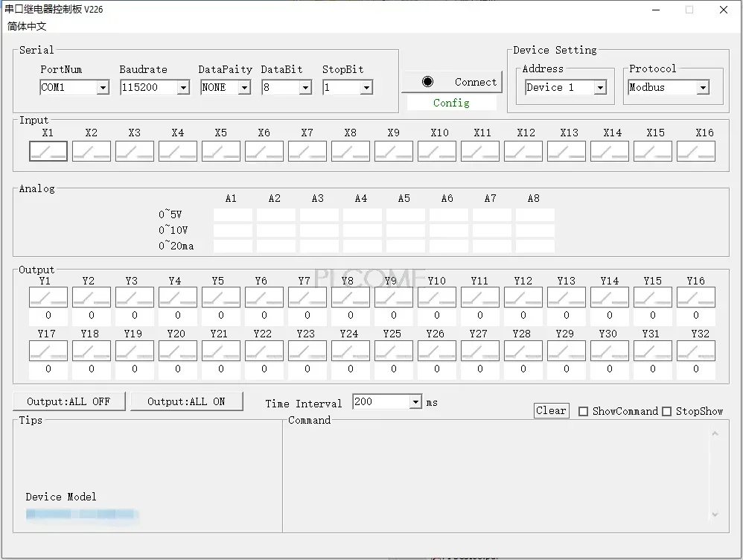Click the X1 input switch icon

48,151
